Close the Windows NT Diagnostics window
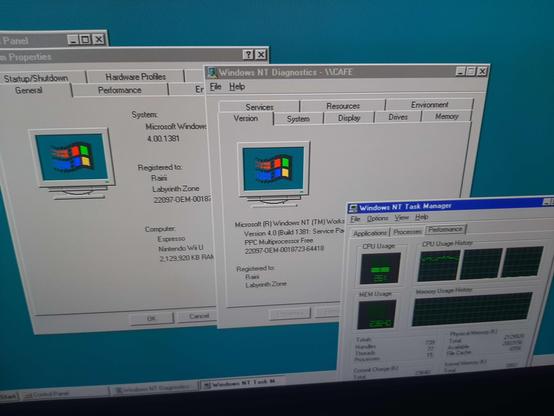 (482, 71)
